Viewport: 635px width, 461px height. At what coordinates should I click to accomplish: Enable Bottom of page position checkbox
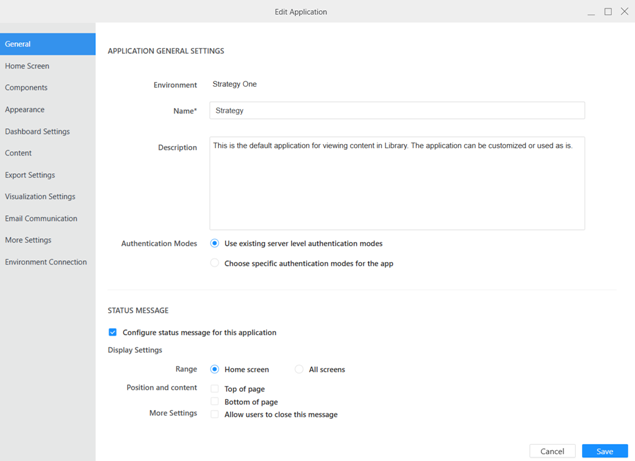coord(215,402)
